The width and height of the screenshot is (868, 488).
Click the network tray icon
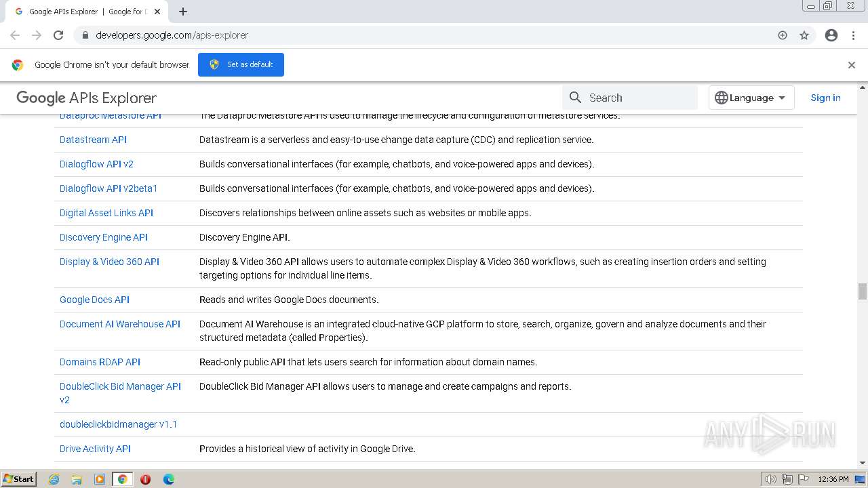[x=787, y=479]
